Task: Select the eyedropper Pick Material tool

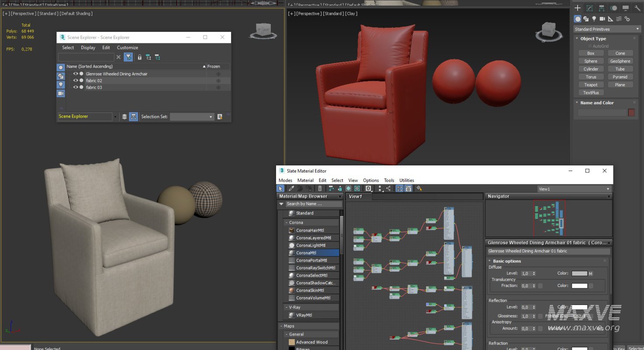Action: coord(291,189)
